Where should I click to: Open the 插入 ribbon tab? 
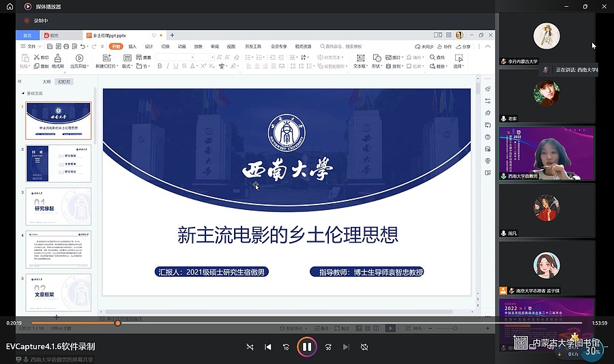point(132,46)
